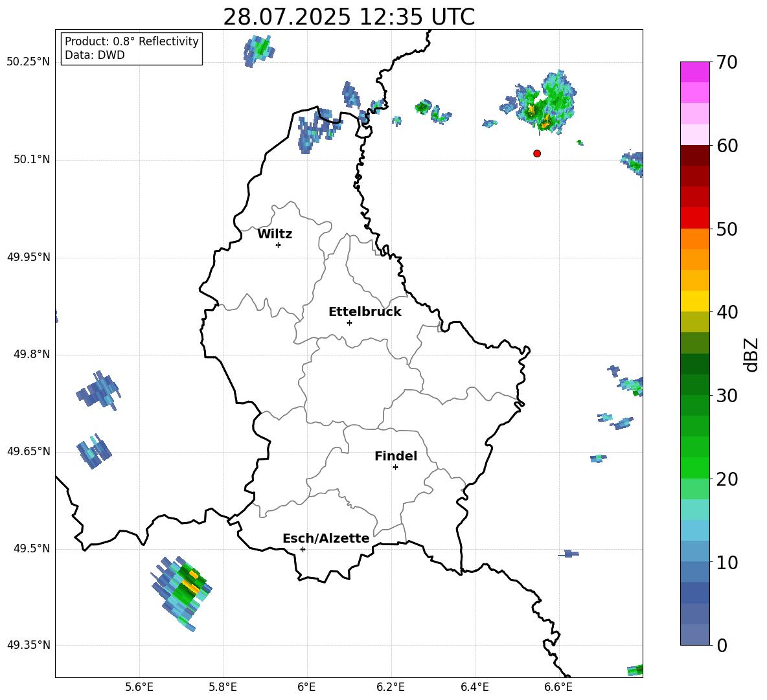Click the 5.6°E longitude label
The width and height of the screenshot is (767, 700).
[139, 687]
